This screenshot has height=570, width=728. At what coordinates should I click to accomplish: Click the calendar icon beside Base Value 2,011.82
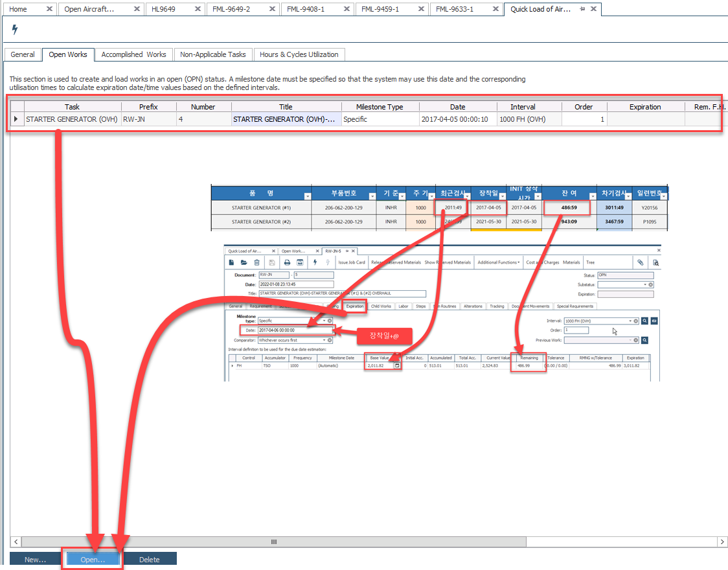(x=397, y=366)
